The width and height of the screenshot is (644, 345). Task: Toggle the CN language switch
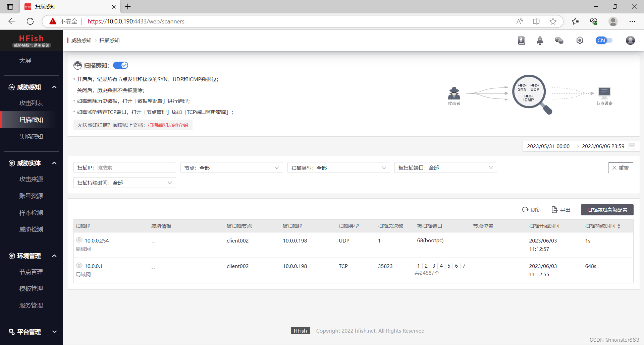[604, 41]
